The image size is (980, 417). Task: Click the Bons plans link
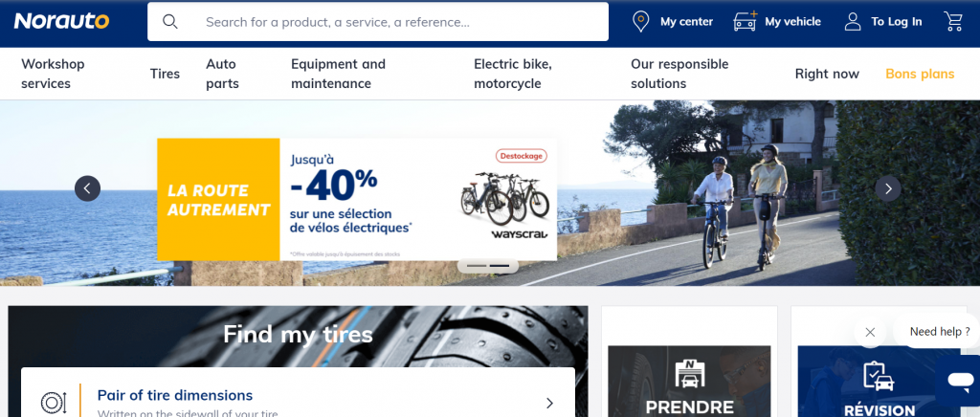coord(920,74)
